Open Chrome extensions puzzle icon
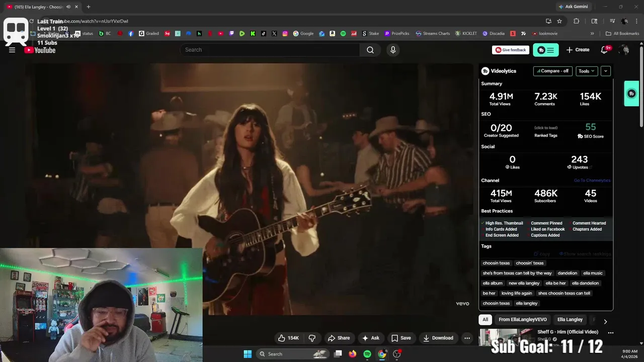 (x=577, y=21)
